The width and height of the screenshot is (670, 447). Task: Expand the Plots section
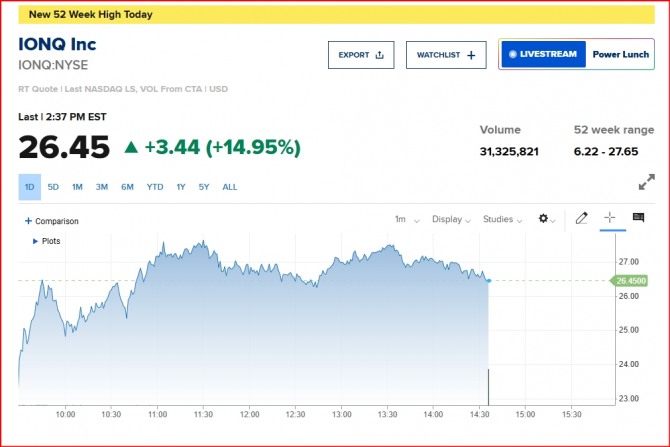pos(47,241)
